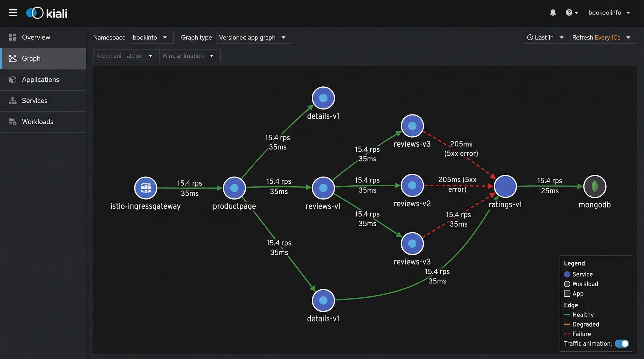Click the blue Service legend color dot
This screenshot has height=359, width=644.
point(567,274)
